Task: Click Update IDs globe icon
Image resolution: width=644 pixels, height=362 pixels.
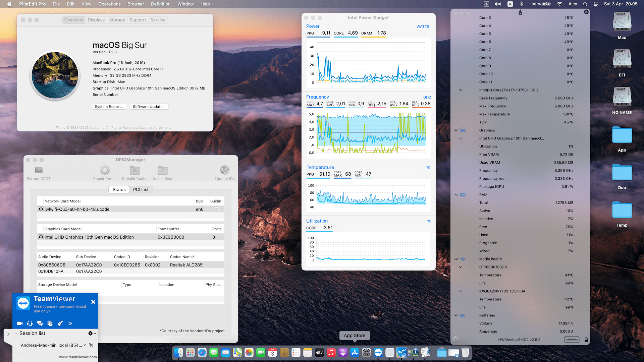Action: click(x=225, y=170)
